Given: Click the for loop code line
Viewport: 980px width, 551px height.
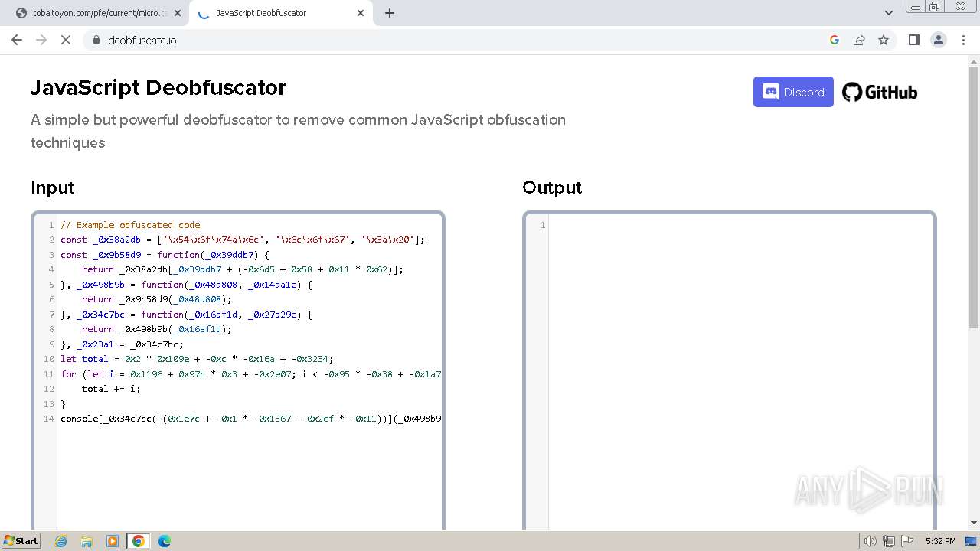Looking at the screenshot, I should (x=250, y=374).
